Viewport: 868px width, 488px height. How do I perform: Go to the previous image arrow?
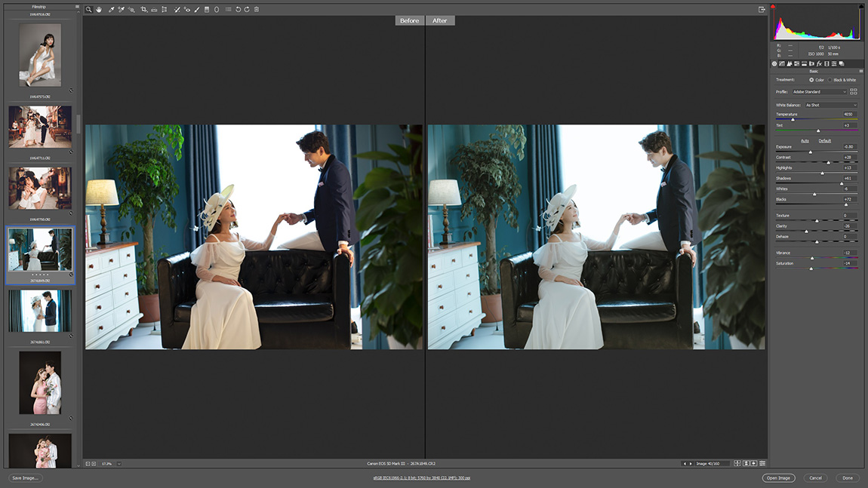pyautogui.click(x=685, y=464)
